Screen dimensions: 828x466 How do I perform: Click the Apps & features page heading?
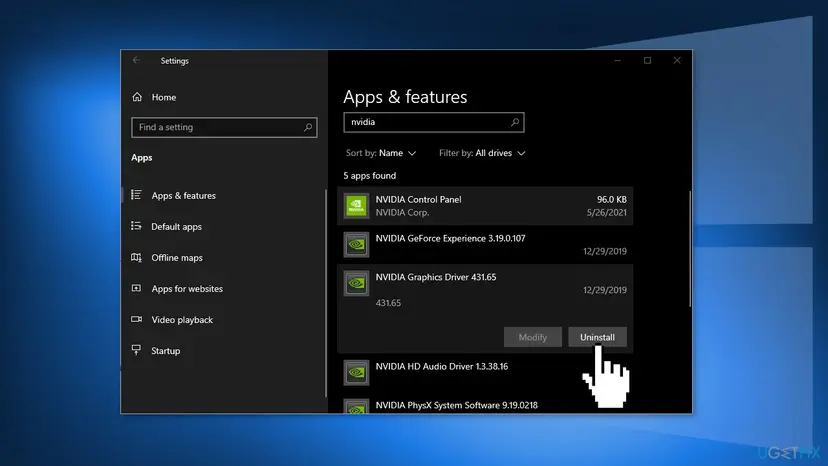pyautogui.click(x=405, y=97)
